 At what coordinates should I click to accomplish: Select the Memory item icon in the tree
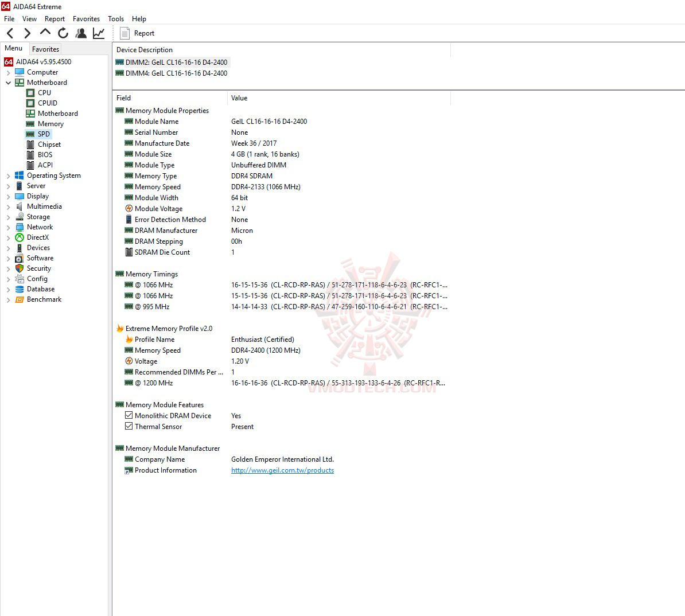pyautogui.click(x=30, y=124)
